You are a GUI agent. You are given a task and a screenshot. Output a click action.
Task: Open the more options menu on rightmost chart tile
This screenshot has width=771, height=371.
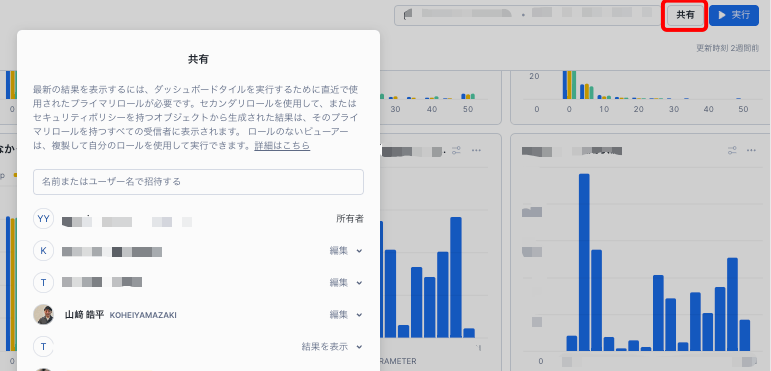tap(751, 150)
